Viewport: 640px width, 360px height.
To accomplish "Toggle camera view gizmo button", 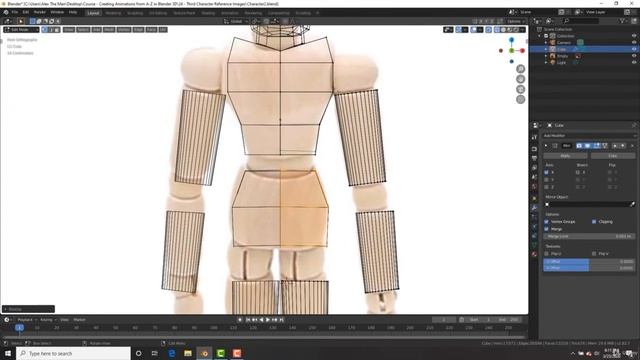I will 520,89.
